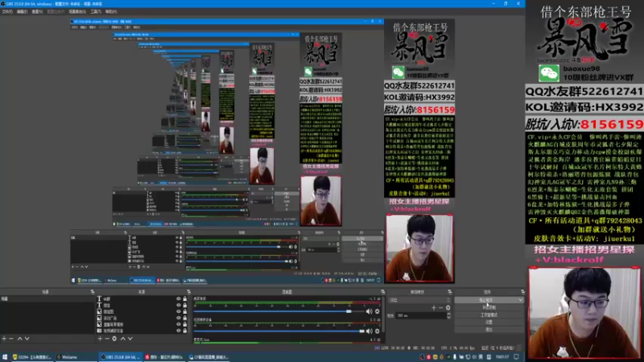The width and height of the screenshot is (644, 362).
Task: Select the 视频捕获设备 source row
Action: pyautogui.click(x=142, y=331)
